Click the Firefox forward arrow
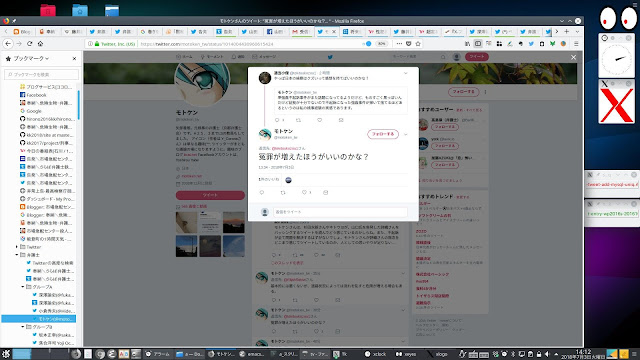This screenshot has width=640, height=360. click(19, 44)
